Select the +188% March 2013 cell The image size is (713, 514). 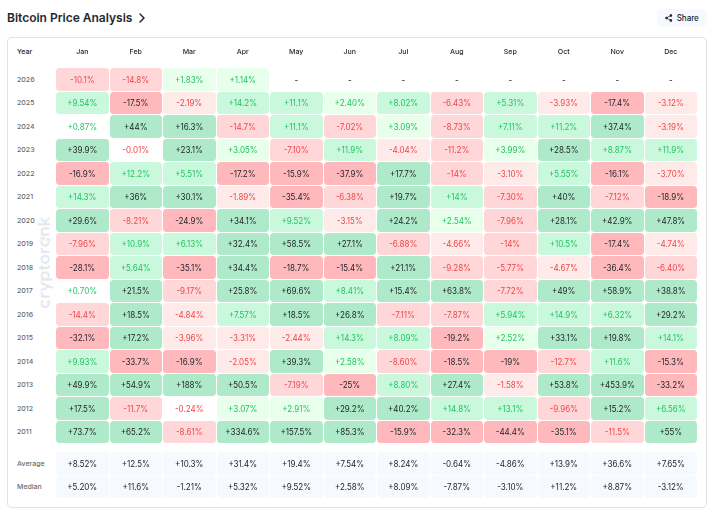188,384
